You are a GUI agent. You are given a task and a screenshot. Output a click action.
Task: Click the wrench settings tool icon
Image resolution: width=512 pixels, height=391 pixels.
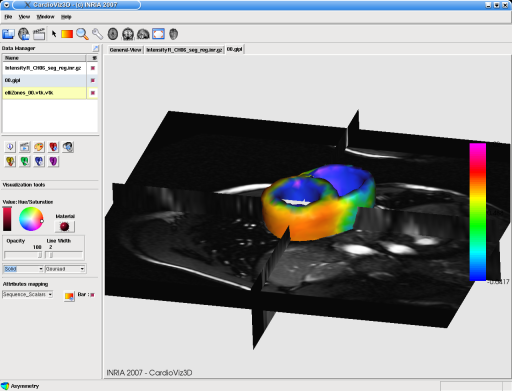click(97, 34)
